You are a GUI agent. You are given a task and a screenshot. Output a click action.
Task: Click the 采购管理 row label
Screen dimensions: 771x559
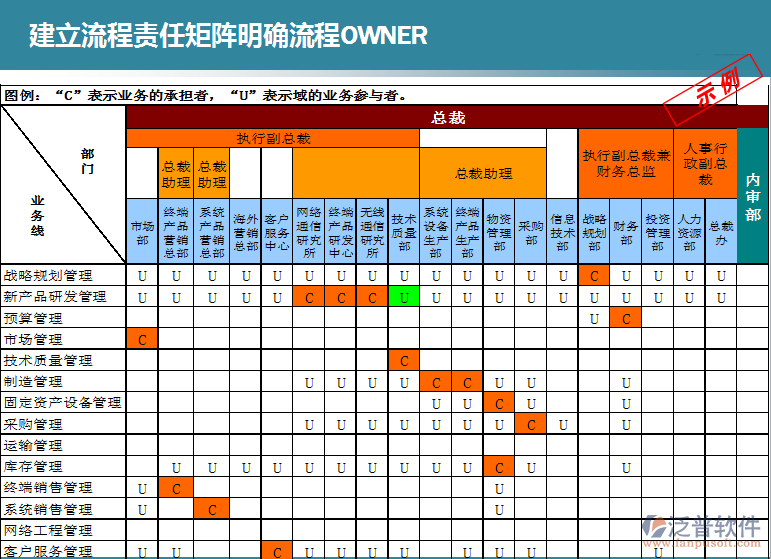point(33,424)
